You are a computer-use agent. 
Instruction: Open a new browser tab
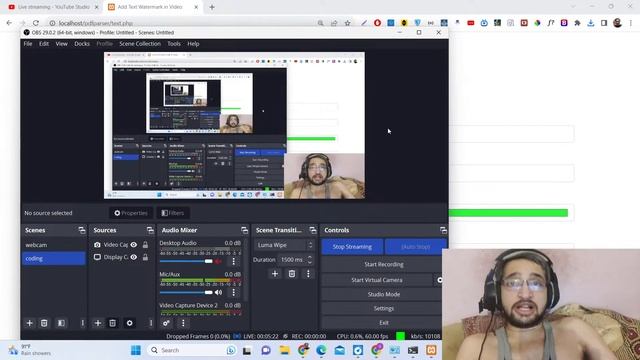(212, 7)
